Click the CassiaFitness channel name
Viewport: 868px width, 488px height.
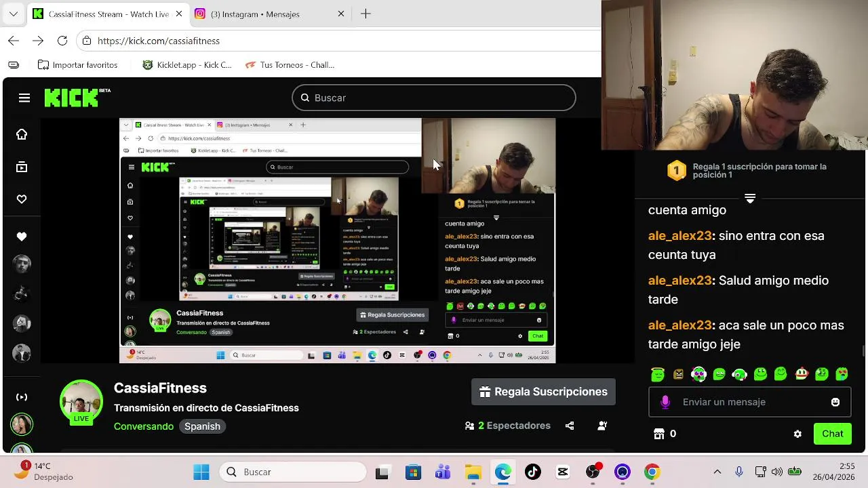coord(160,388)
